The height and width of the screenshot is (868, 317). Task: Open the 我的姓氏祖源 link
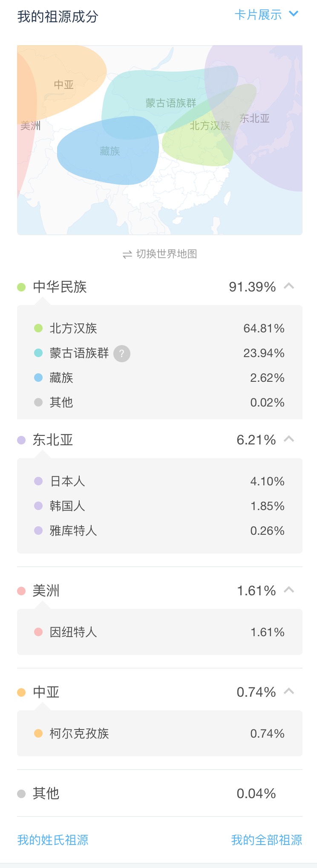[53, 840]
